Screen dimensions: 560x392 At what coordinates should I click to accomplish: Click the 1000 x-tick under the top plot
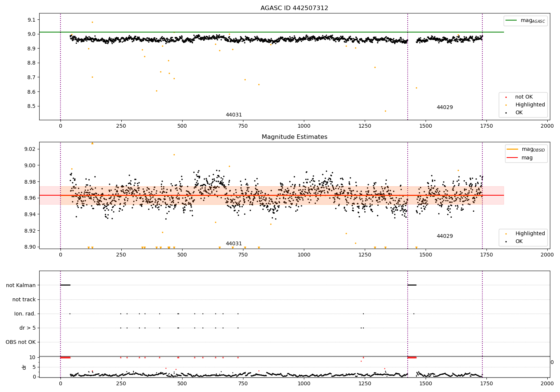(x=304, y=126)
